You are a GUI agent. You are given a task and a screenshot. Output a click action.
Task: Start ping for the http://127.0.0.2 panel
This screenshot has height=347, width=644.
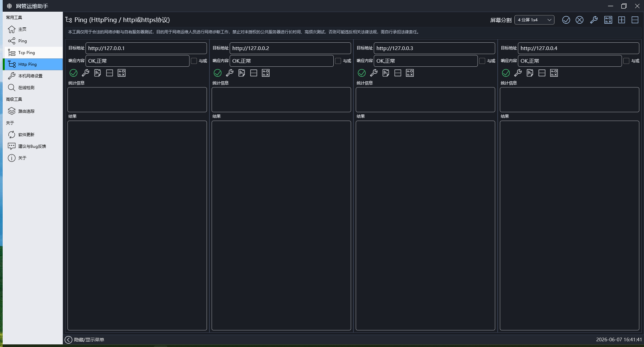coord(217,73)
